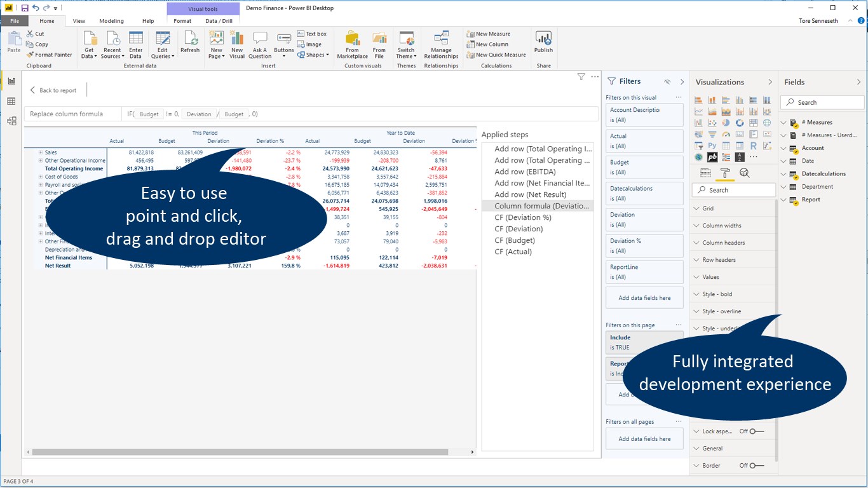Import custom visual From File

(379, 44)
